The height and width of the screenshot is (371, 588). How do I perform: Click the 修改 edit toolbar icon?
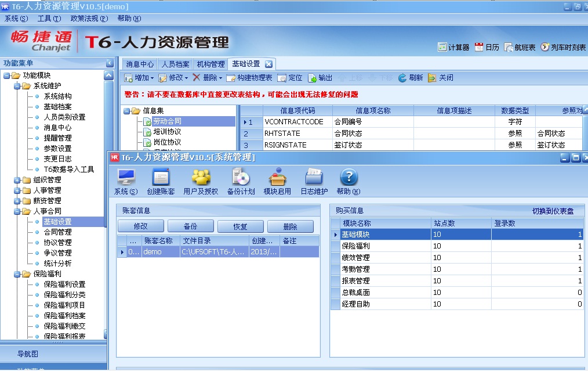[x=163, y=78]
